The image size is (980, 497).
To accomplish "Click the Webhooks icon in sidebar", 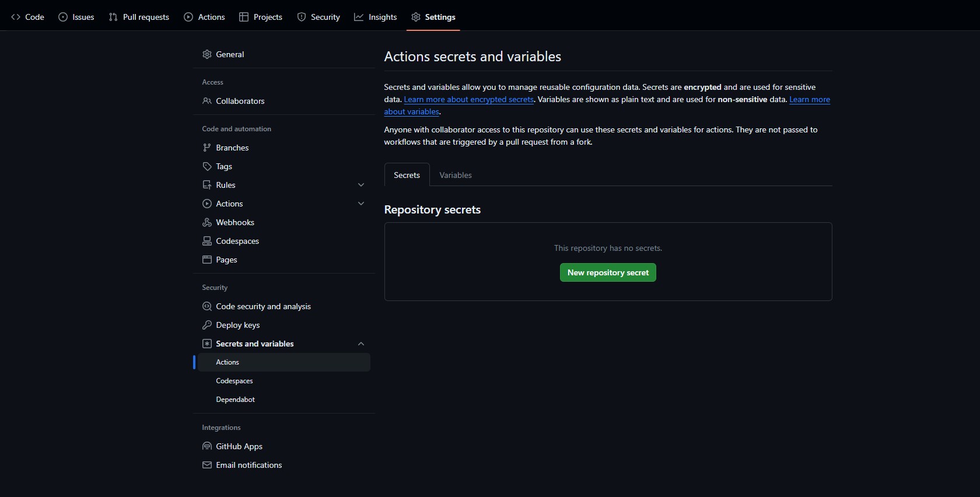I will click(x=206, y=222).
